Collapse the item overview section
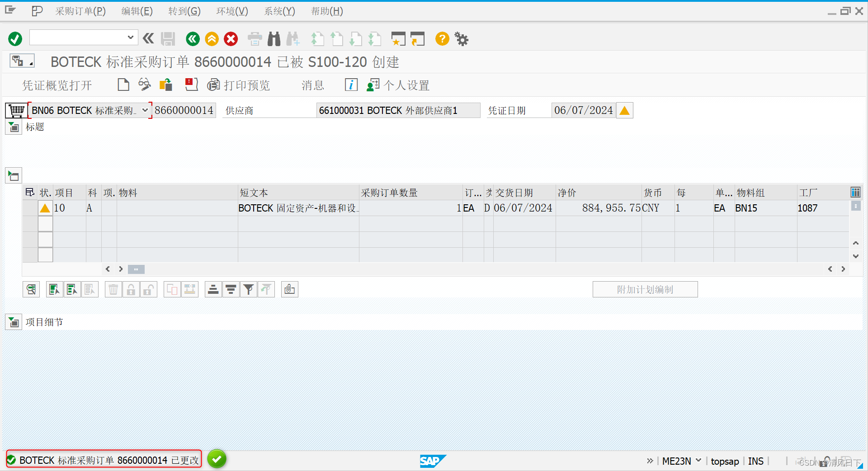The image size is (868, 471). click(x=14, y=175)
